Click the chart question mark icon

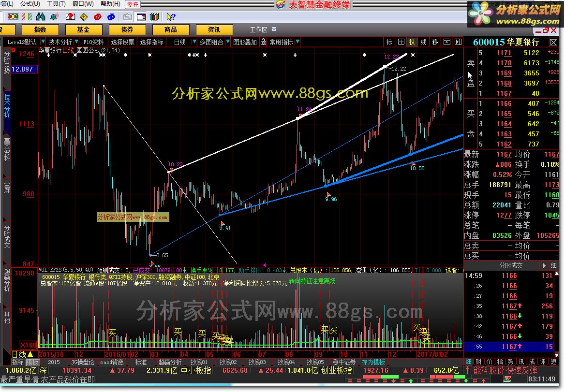point(71,16)
